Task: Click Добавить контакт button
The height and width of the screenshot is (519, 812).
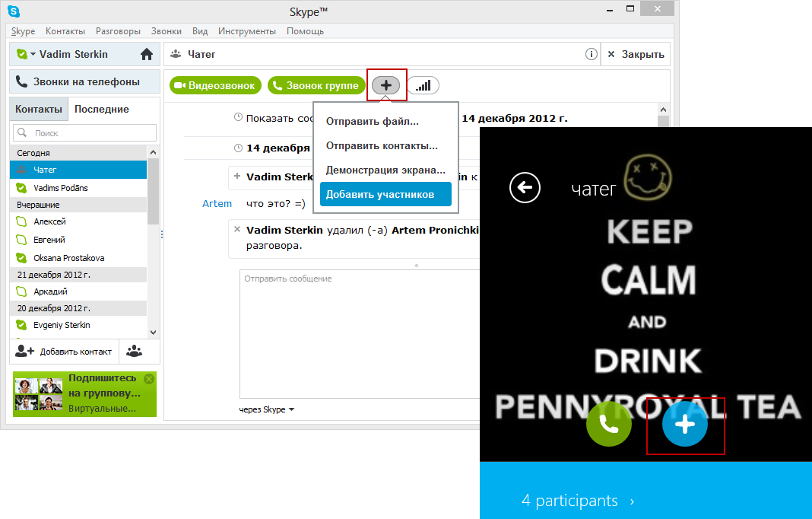Action: [x=64, y=352]
